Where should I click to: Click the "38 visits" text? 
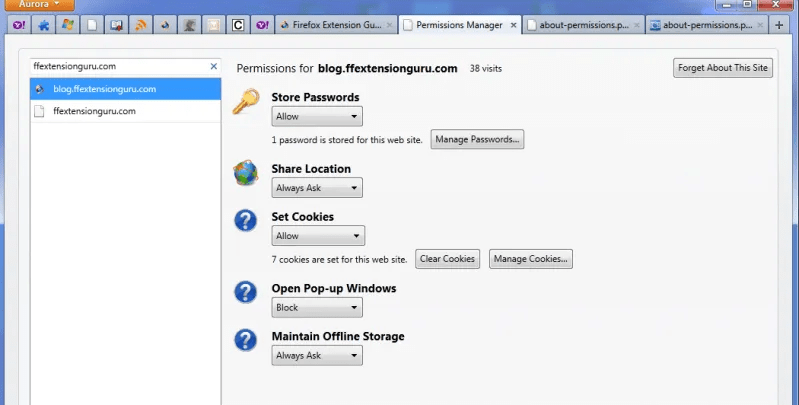(486, 68)
